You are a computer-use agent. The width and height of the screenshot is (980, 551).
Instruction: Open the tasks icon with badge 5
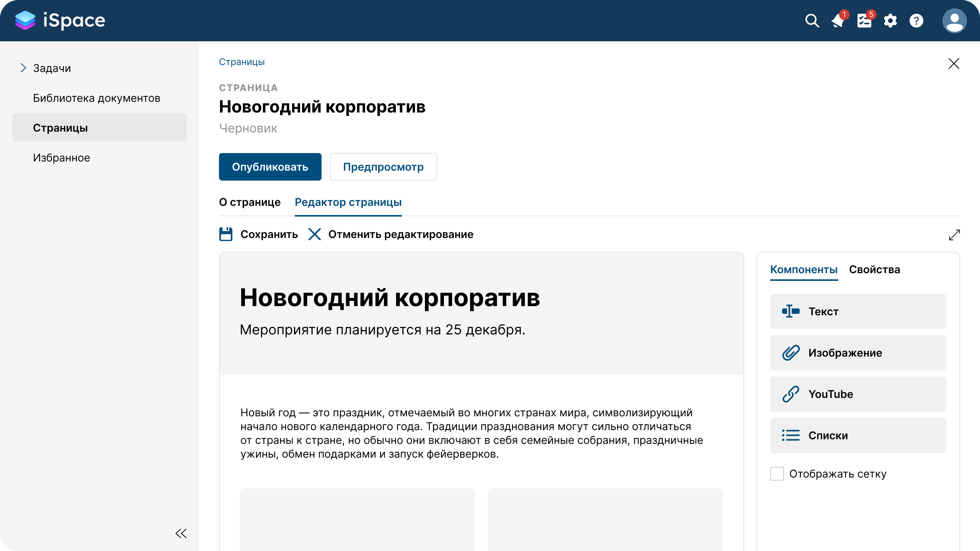(864, 21)
